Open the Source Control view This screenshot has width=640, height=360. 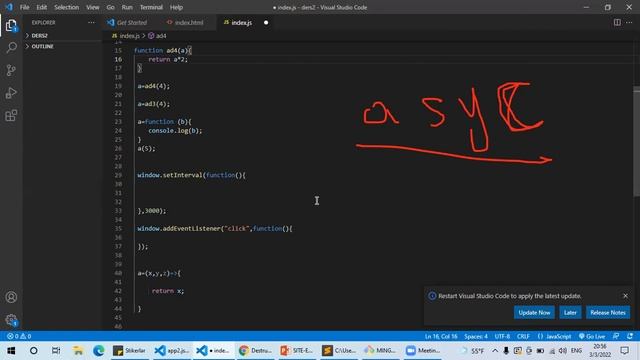tap(11, 70)
